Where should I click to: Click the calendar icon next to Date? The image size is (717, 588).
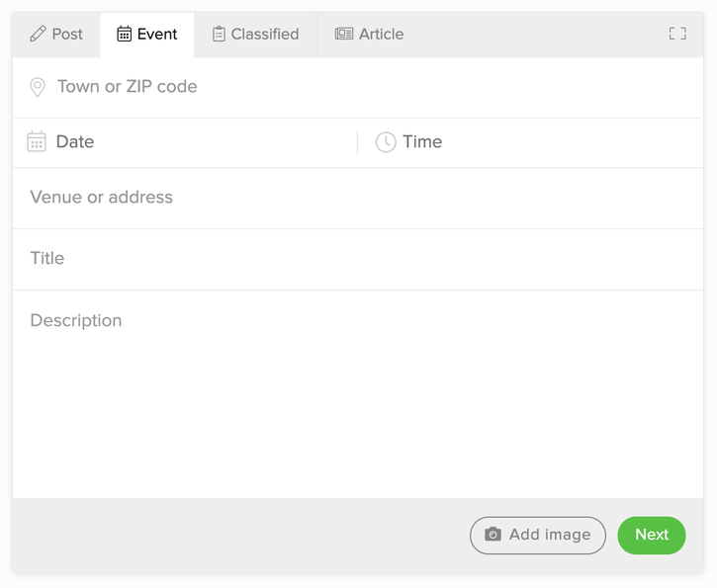(x=37, y=142)
